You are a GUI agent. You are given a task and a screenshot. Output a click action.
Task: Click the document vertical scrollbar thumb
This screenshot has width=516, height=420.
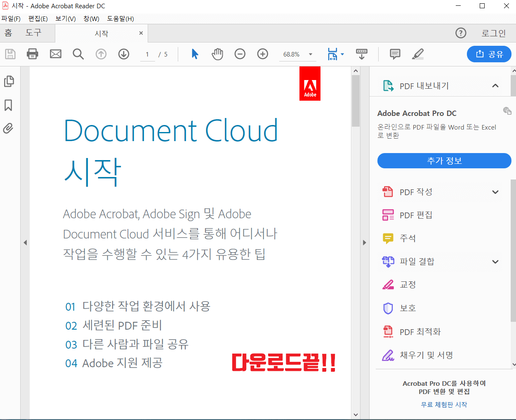click(x=356, y=101)
